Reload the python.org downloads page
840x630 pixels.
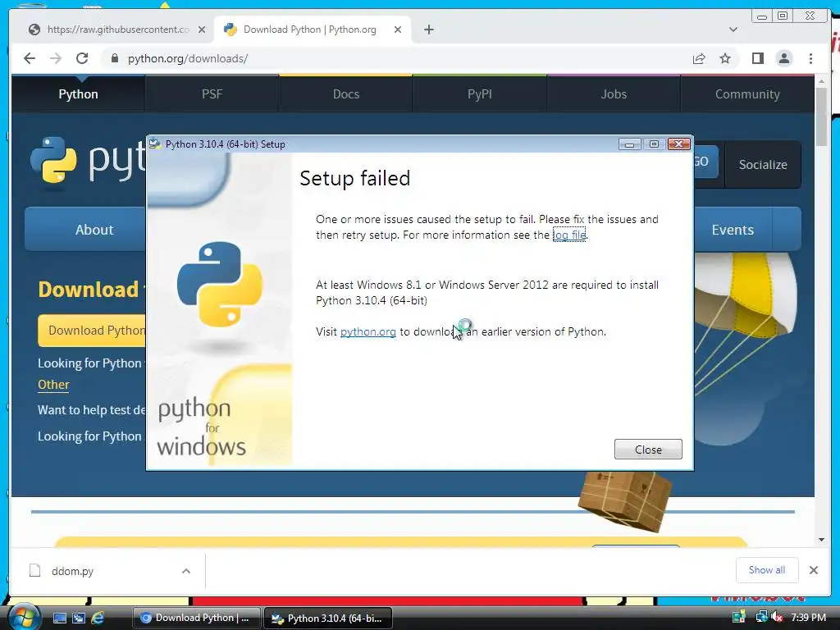click(x=82, y=58)
